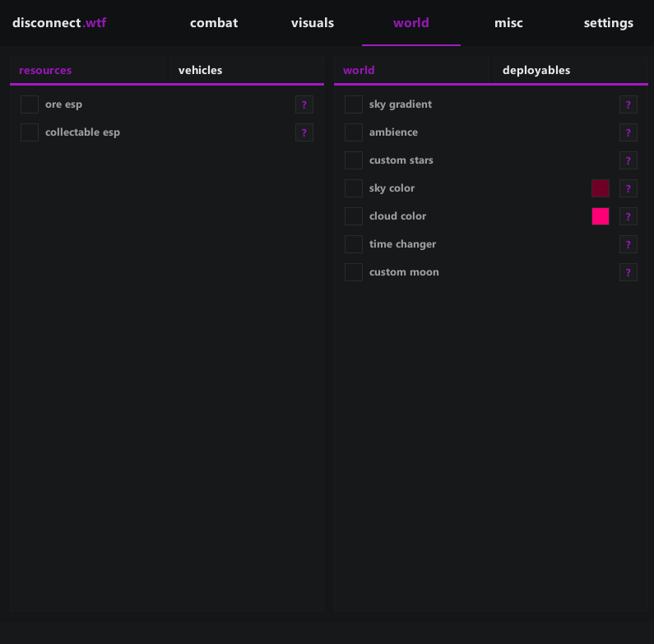Open the cloud color pink swatch
Image resolution: width=654 pixels, height=644 pixels.
(601, 216)
